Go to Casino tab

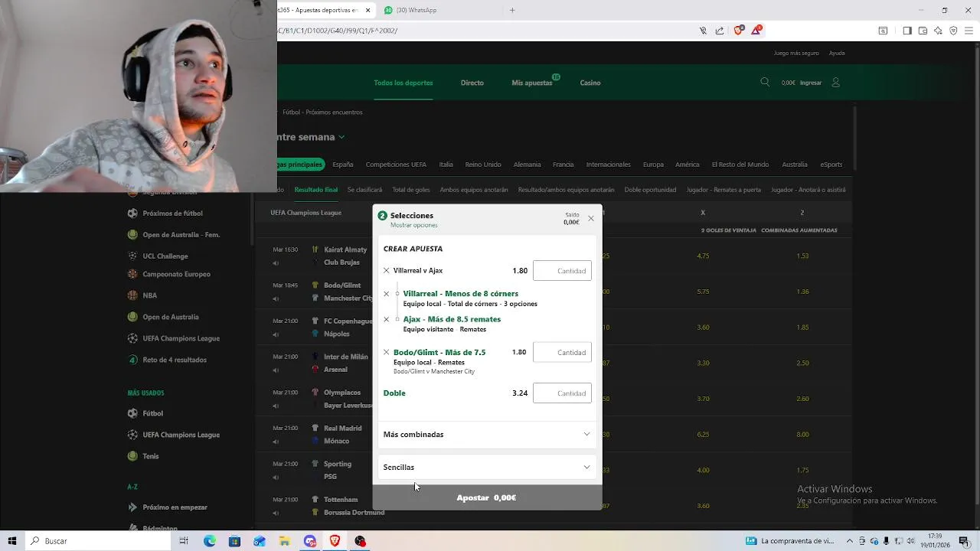click(x=590, y=83)
